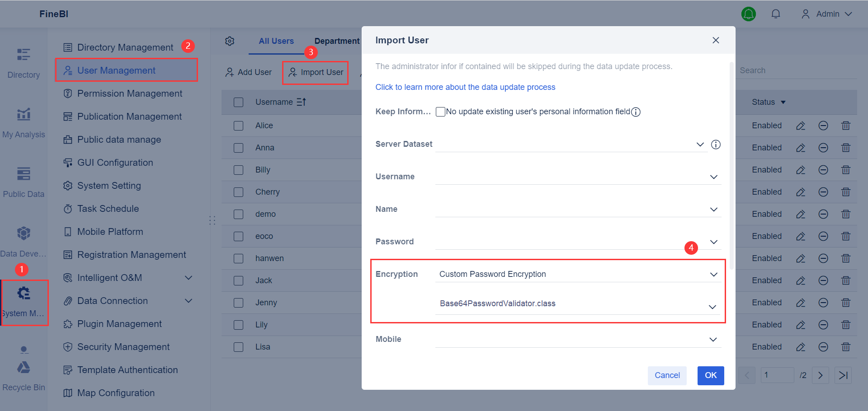The height and width of the screenshot is (411, 868).
Task: Open the user list settings gear
Action: coord(230,41)
